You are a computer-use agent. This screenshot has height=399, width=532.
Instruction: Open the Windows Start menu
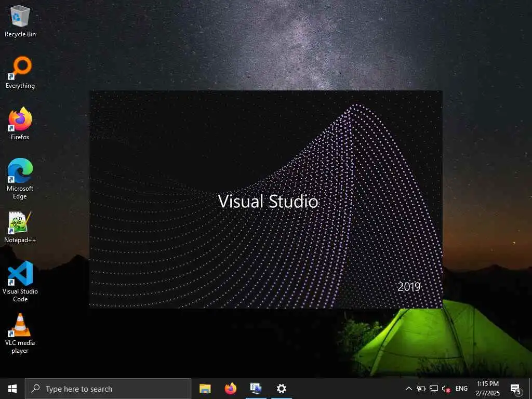12,389
